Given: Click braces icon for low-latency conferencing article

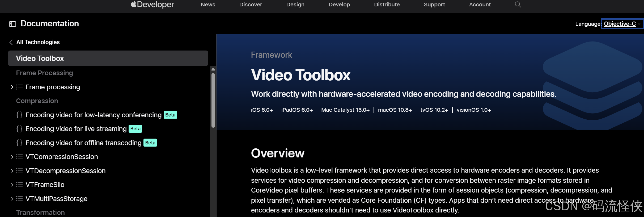Looking at the screenshot, I should (x=19, y=115).
